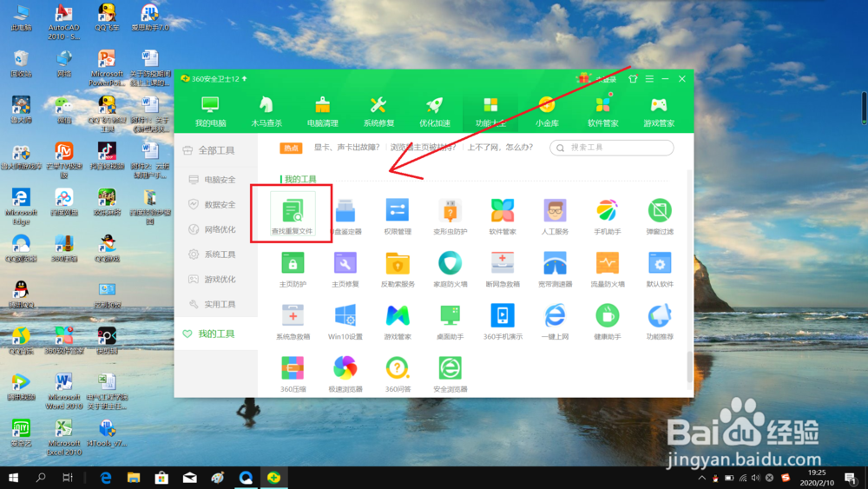Open 游戏管家 top toolbar tab
Image resolution: width=868 pixels, height=489 pixels.
click(659, 112)
